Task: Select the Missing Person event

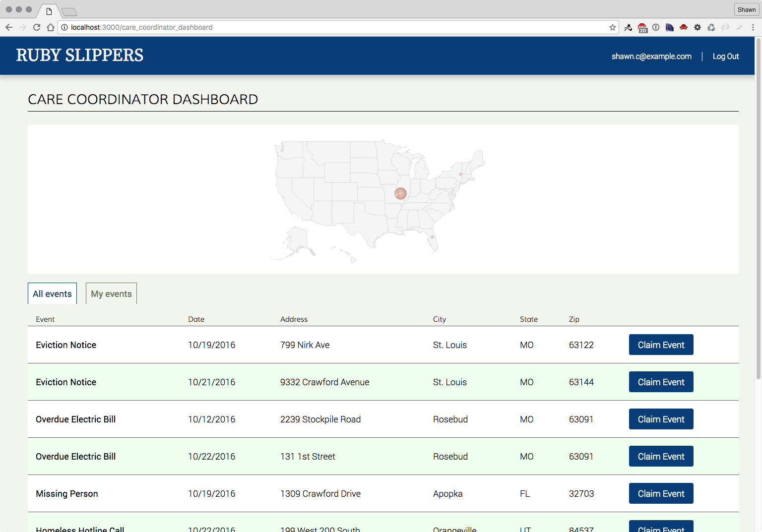Action: [x=67, y=493]
